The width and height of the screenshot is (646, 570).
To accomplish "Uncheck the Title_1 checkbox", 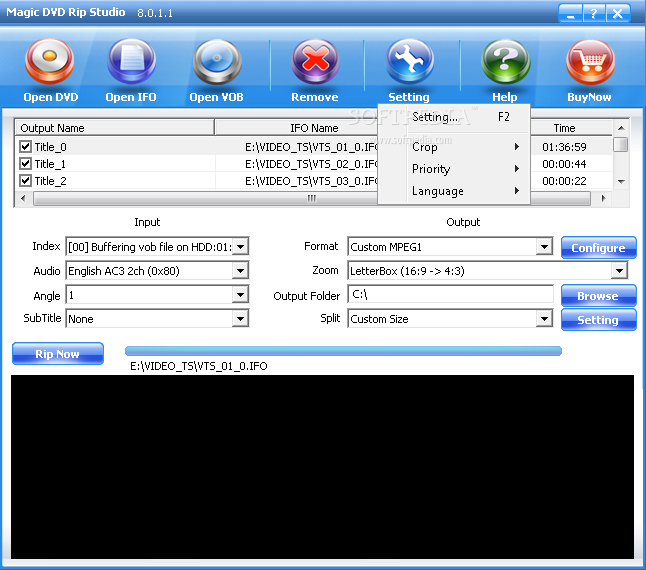I will pyautogui.click(x=26, y=164).
